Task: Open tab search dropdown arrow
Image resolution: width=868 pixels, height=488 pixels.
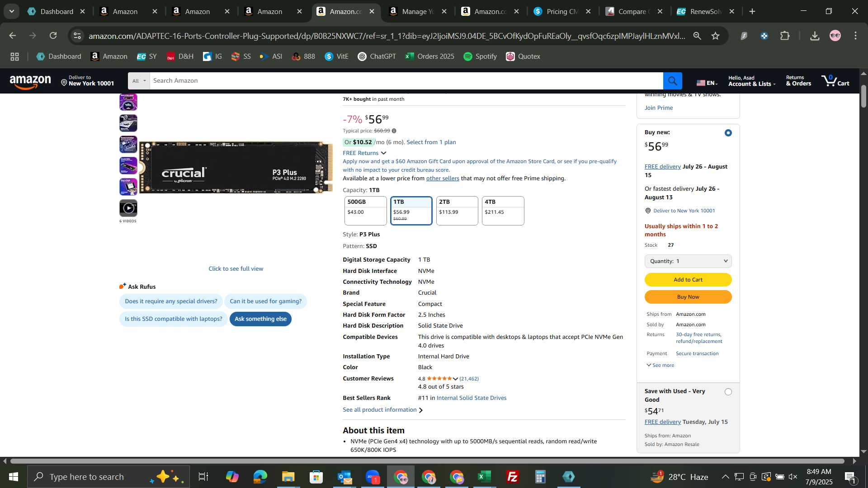Action: (x=12, y=12)
